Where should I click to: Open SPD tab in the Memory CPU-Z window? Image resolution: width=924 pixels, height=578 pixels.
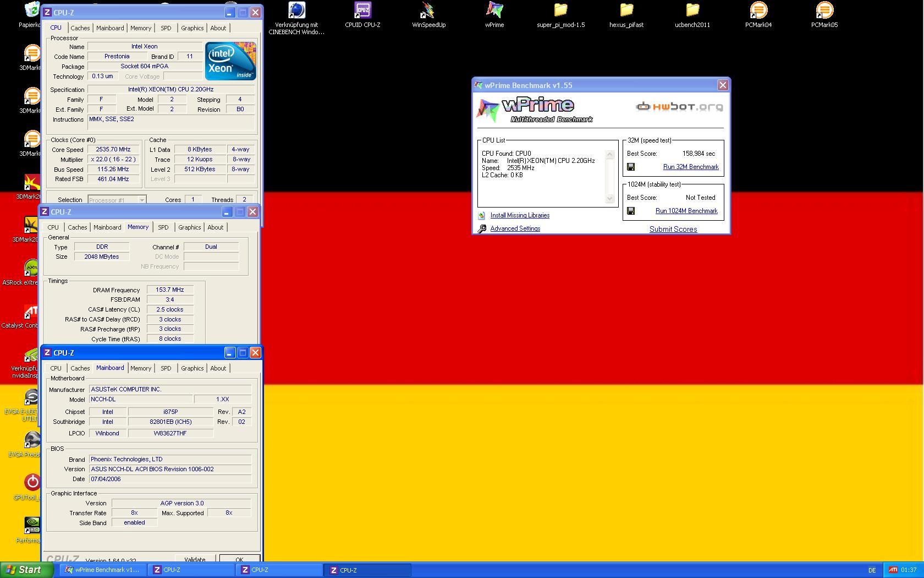pyautogui.click(x=163, y=227)
